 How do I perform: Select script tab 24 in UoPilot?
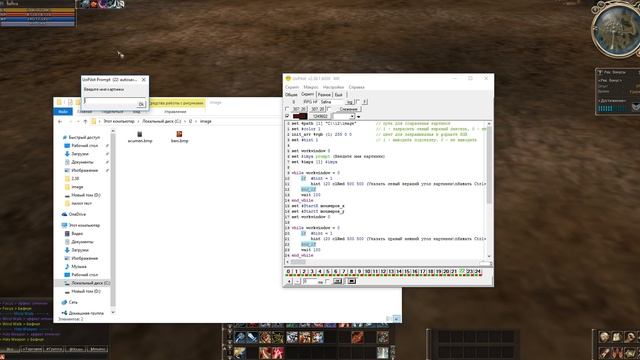click(x=478, y=271)
